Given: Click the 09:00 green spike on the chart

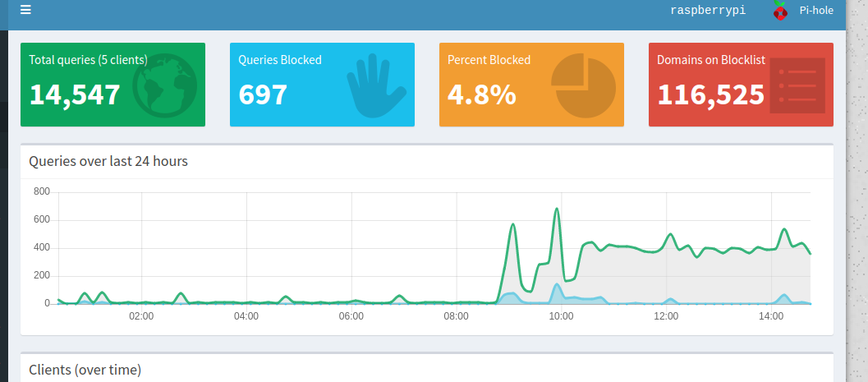Looking at the screenshot, I should coord(512,224).
